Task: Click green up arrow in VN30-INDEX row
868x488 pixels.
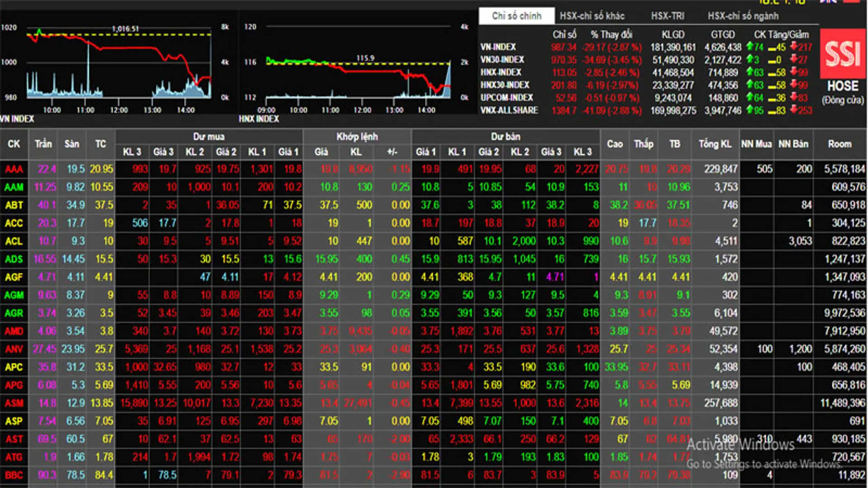Action: [x=750, y=59]
